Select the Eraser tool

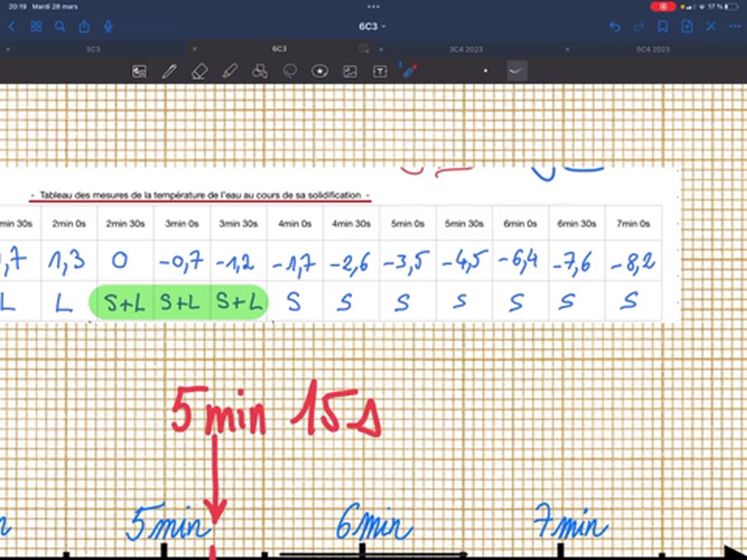point(199,72)
